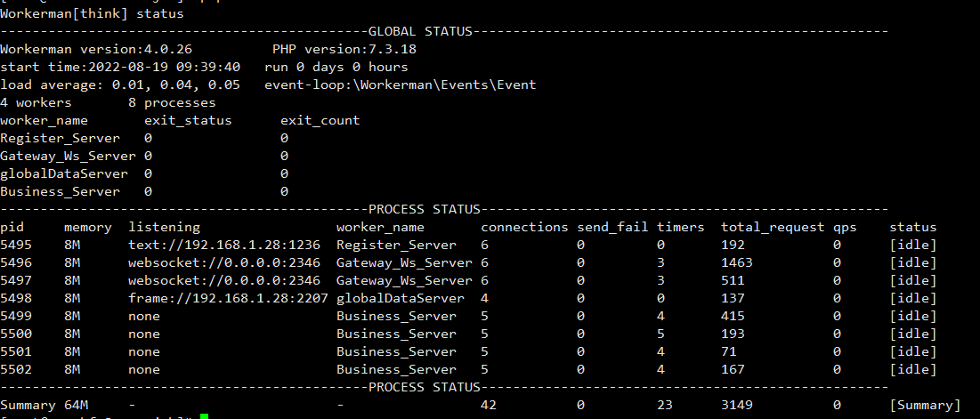The height and width of the screenshot is (419, 980).
Task: Click the event-loop:\Workerman\Events\Event text
Action: (401, 85)
